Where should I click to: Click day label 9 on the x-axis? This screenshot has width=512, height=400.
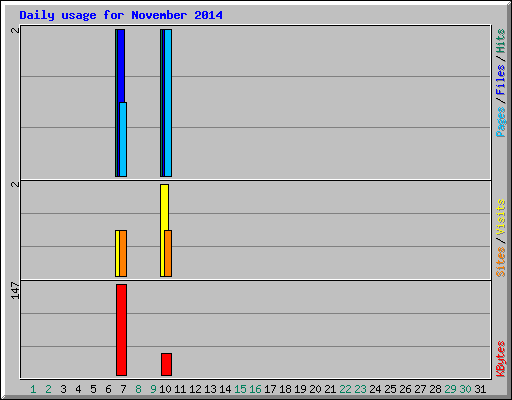pos(153,389)
